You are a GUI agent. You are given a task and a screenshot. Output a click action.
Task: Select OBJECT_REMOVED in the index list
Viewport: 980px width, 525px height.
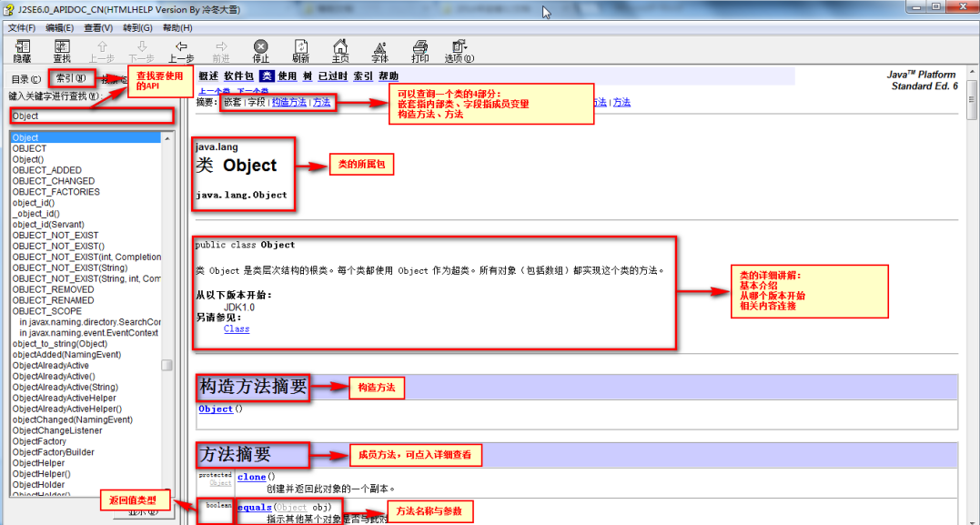pos(53,289)
